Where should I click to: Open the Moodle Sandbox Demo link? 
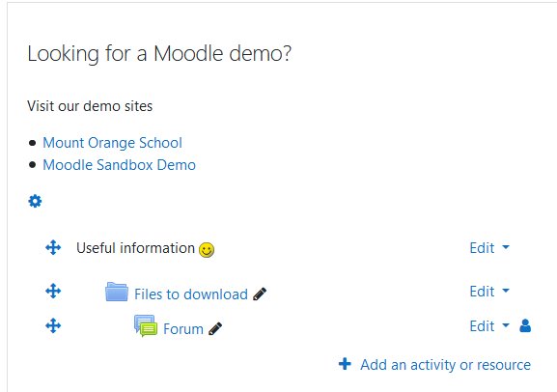point(119,165)
